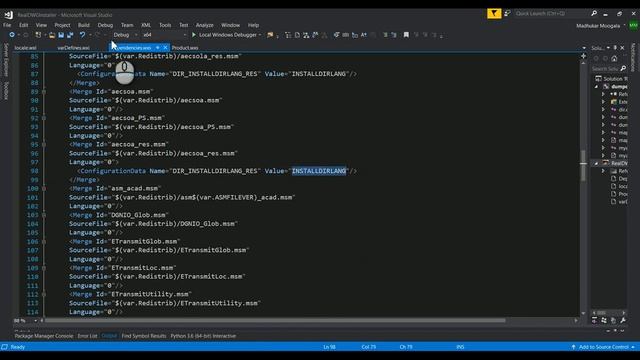Click the Solution Explorer Home icon
Viewport: 640px width, 360px height.
(614, 58)
